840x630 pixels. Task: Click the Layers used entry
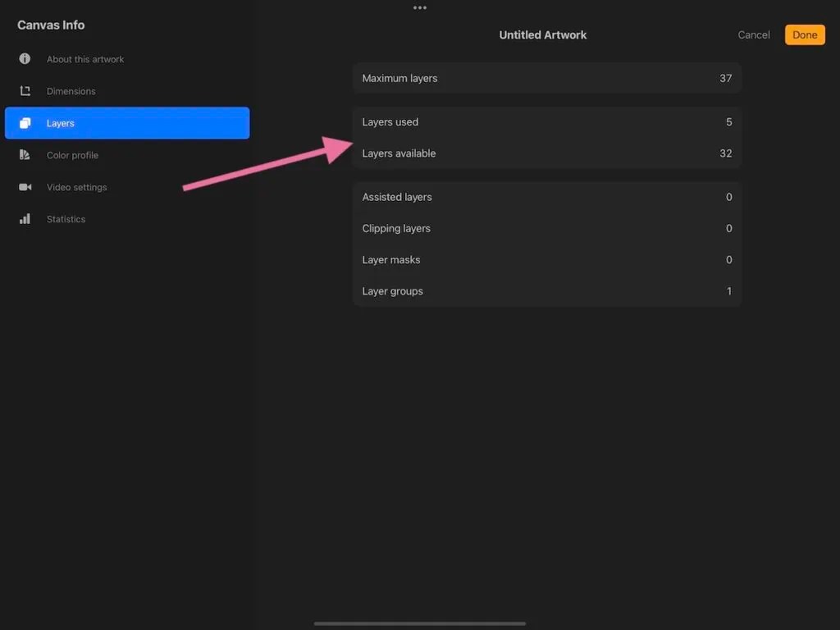coord(546,121)
